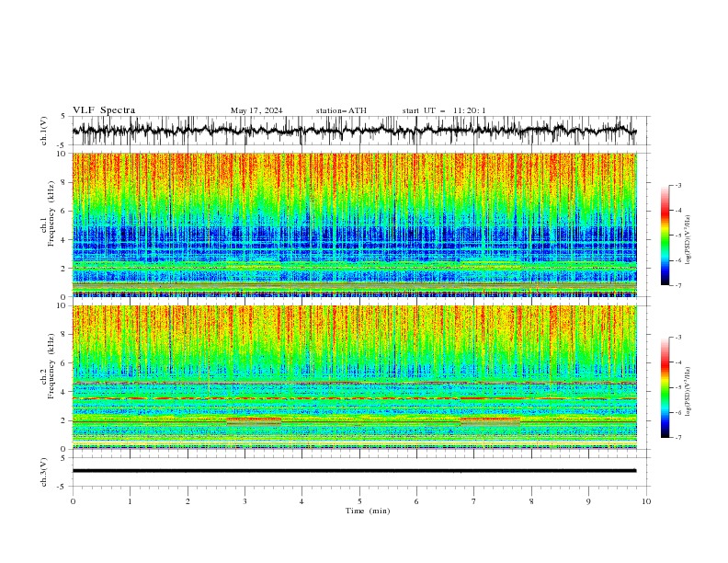
Task: Click the time axis tick label "6"
Action: coord(416,501)
